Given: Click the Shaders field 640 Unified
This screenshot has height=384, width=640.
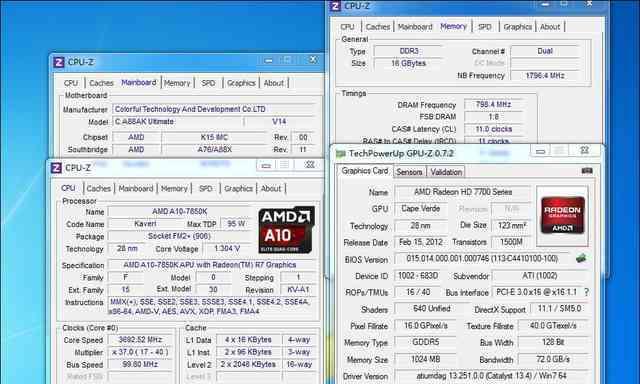Looking at the screenshot, I should tap(431, 309).
